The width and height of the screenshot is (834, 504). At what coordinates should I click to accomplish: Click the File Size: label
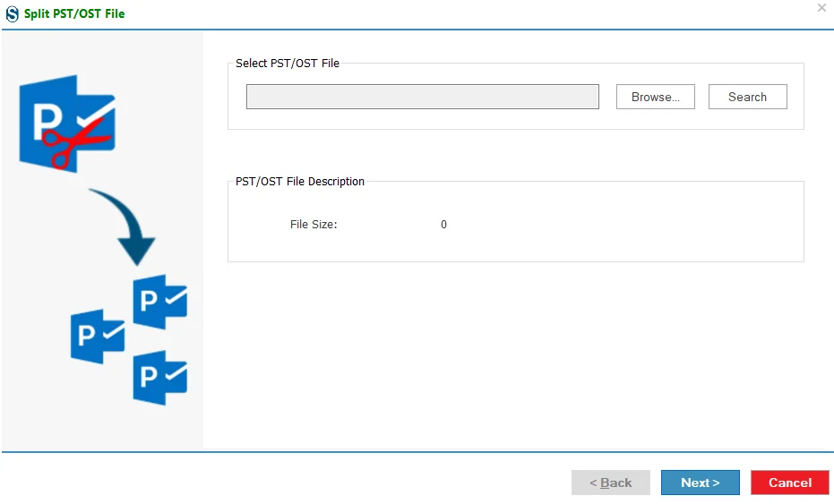pos(314,225)
